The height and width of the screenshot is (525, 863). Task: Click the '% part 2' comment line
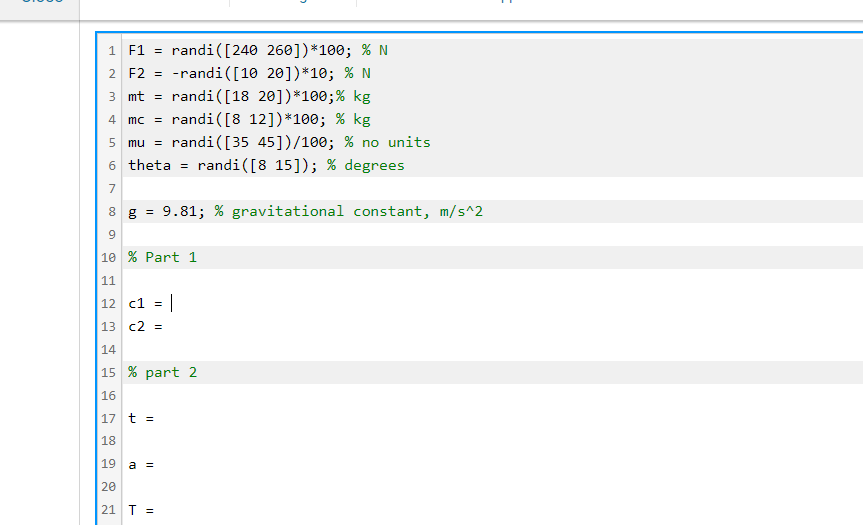point(162,373)
